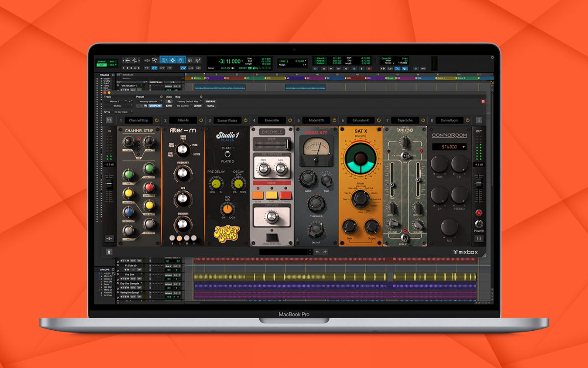Open the Model 670 slot selector
Viewport: 588px width, 368px height.
[x=317, y=120]
